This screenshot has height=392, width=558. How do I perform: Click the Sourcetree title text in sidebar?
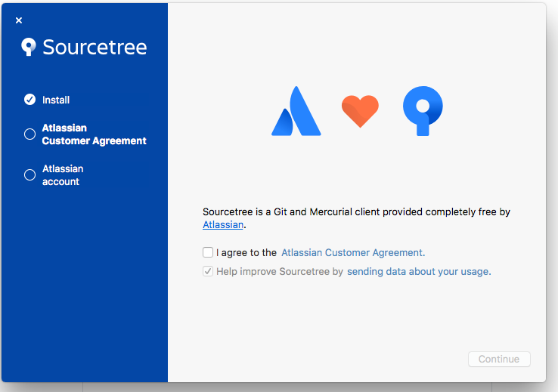tap(95, 48)
